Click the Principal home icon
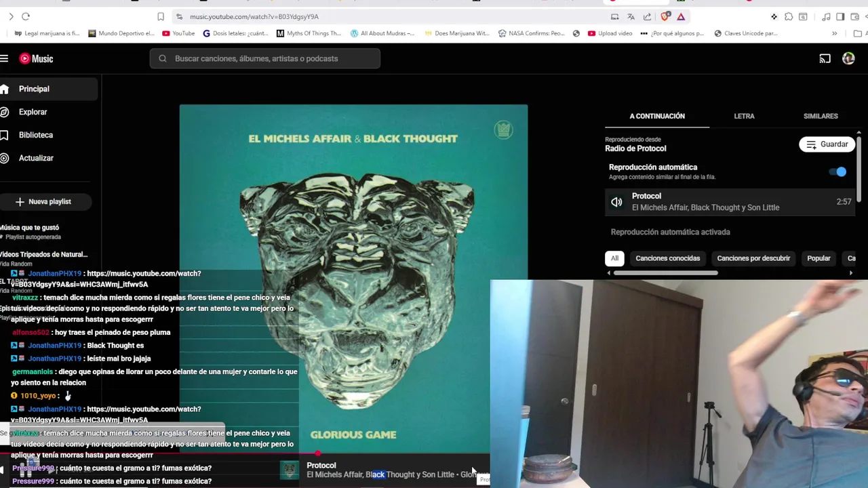This screenshot has height=488, width=868. point(4,89)
